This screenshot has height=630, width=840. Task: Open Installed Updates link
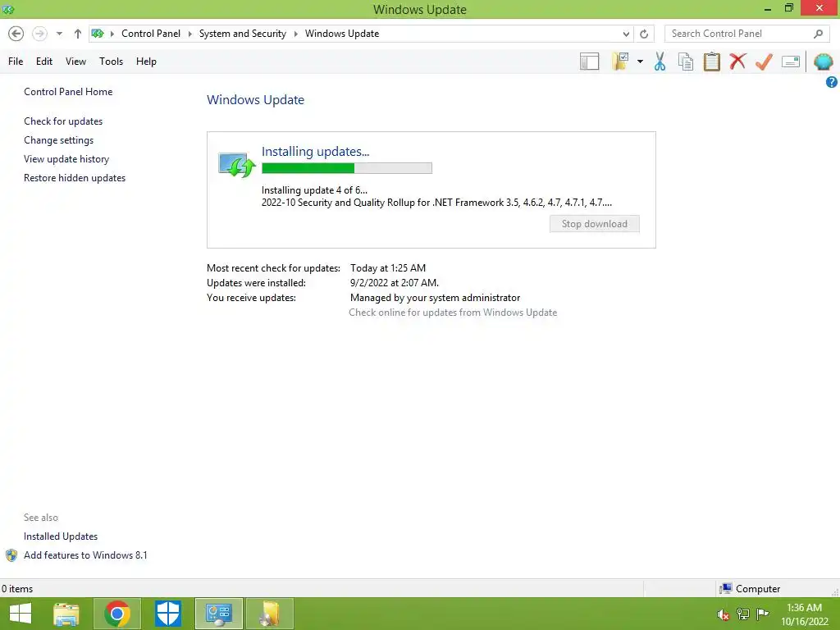click(x=61, y=536)
